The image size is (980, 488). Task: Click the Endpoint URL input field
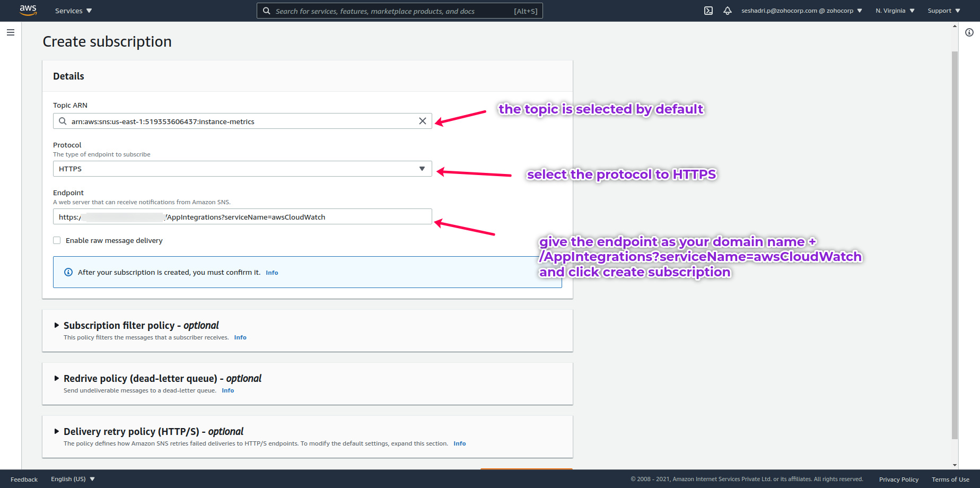pos(242,216)
